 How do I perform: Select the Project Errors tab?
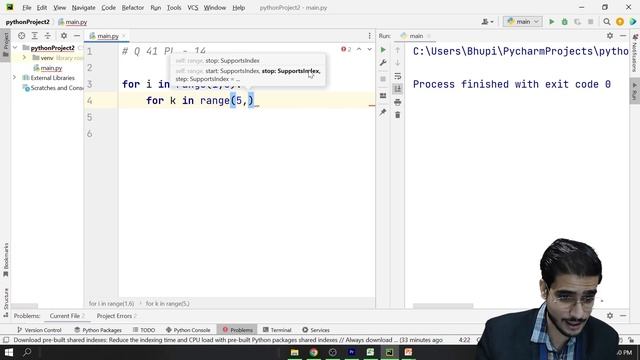coord(116,316)
